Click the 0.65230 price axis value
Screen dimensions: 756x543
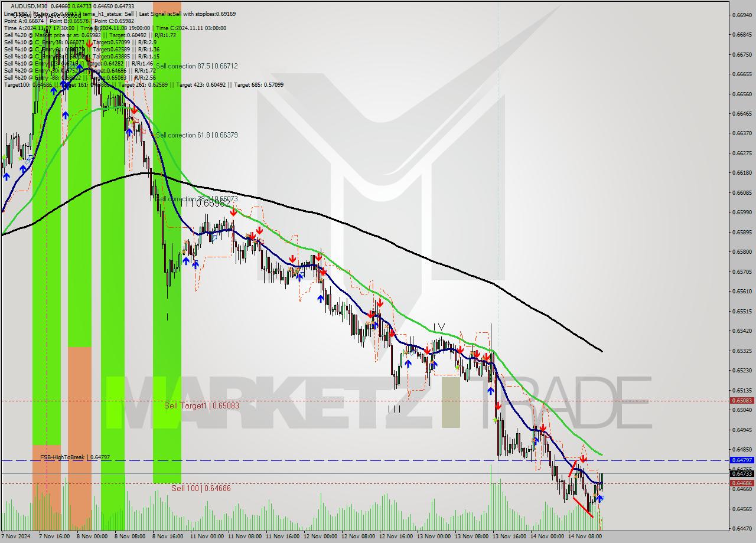(742, 370)
